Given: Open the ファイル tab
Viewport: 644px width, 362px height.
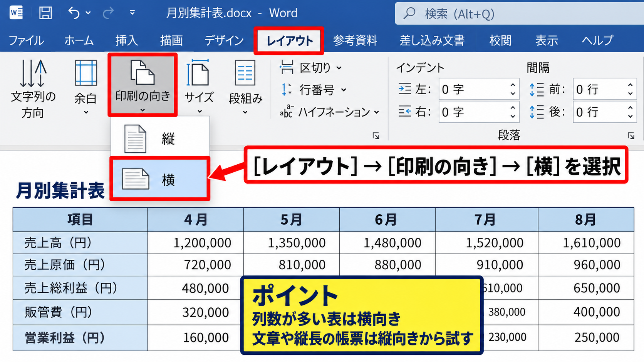Looking at the screenshot, I should click(x=26, y=40).
